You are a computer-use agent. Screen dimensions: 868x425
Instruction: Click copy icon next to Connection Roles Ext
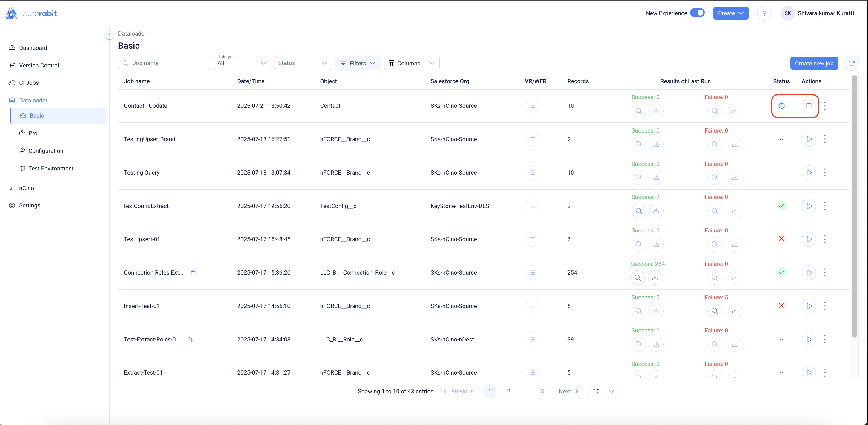coord(193,273)
